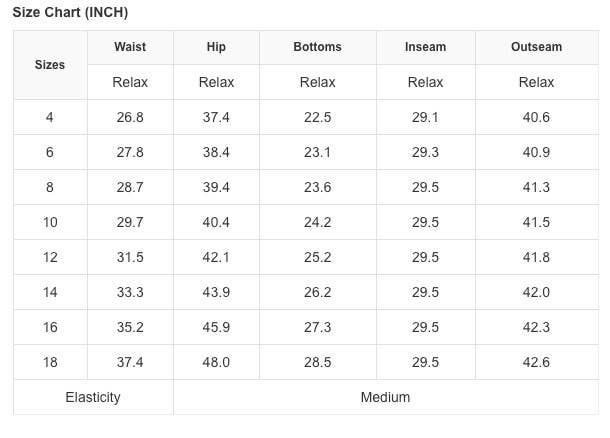Click hip value 48.0 in size 18 row

[x=216, y=362]
